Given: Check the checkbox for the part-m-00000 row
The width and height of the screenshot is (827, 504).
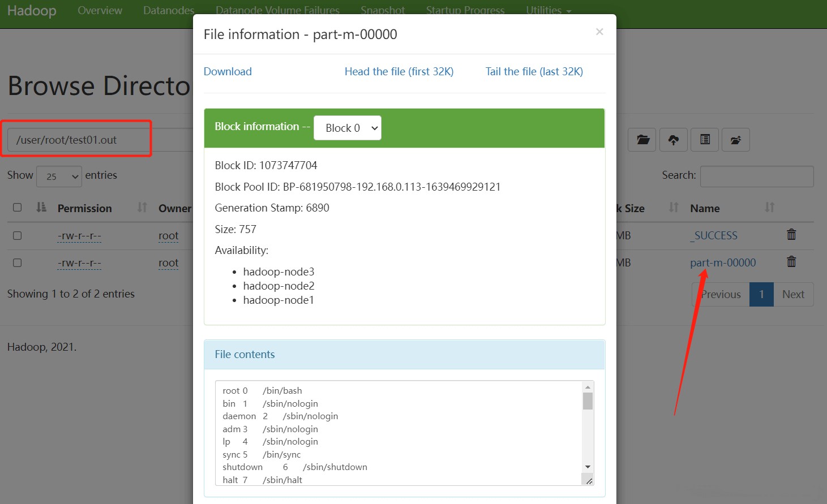Looking at the screenshot, I should 16,262.
